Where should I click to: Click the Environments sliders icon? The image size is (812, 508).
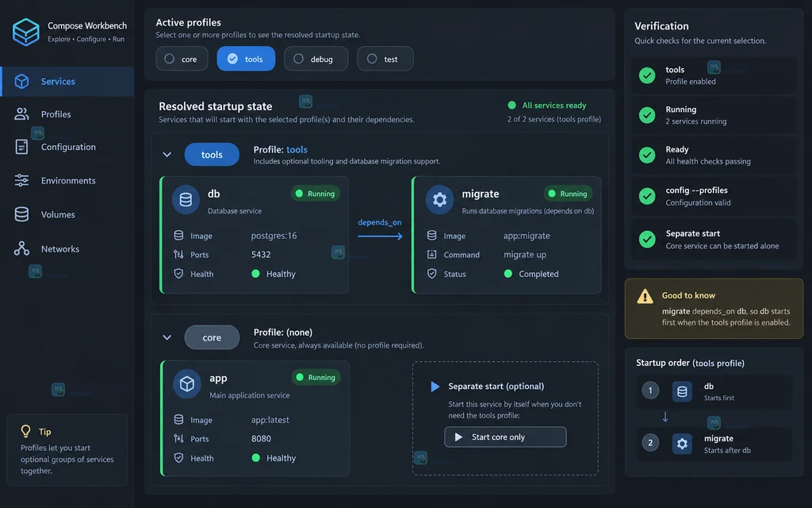point(21,180)
